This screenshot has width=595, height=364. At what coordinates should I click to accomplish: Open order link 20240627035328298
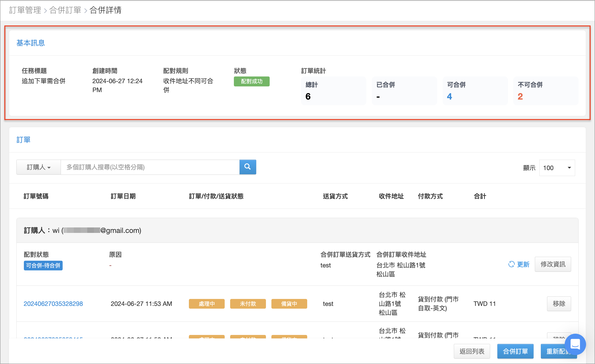tap(53, 304)
